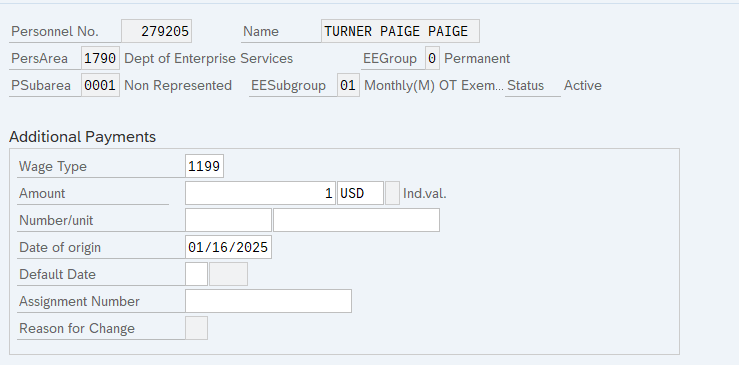
Task: Click the 'Default Date' label
Action: click(x=57, y=274)
